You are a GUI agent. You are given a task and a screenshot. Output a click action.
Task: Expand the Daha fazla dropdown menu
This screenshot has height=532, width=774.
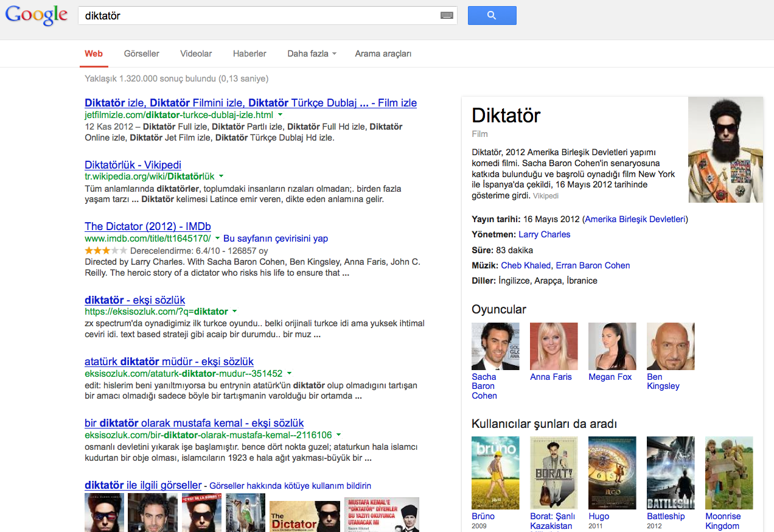point(312,54)
